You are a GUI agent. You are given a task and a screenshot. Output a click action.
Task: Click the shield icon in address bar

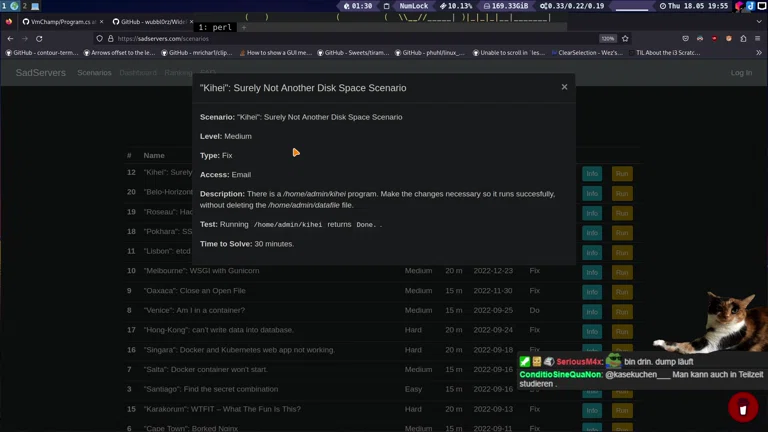pos(99,38)
